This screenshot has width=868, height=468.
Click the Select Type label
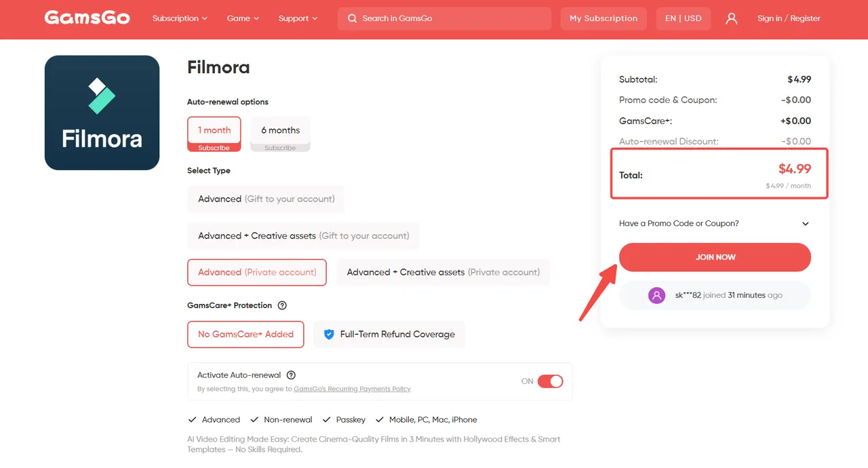(x=209, y=170)
